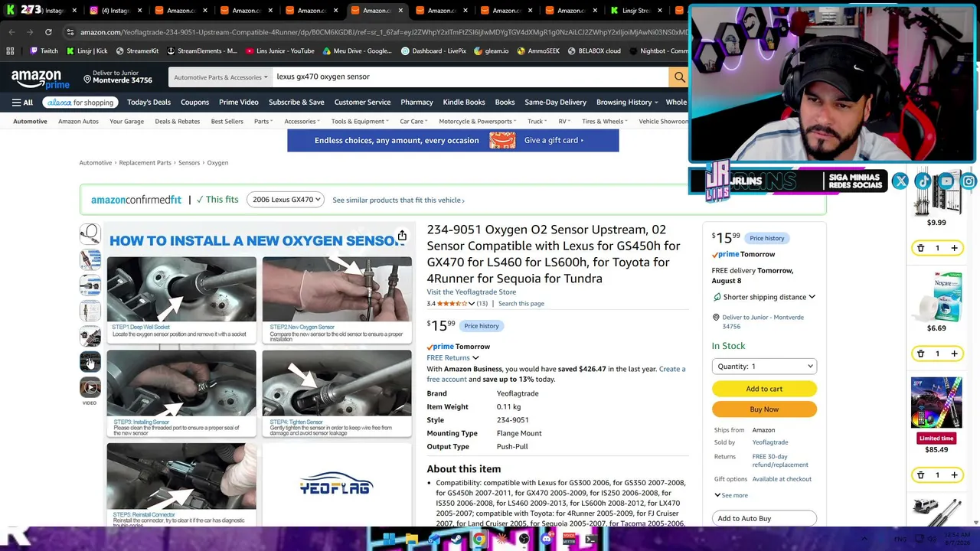Screen dimensions: 980x551
Task: Open Kindle Books section
Action: (x=464, y=103)
